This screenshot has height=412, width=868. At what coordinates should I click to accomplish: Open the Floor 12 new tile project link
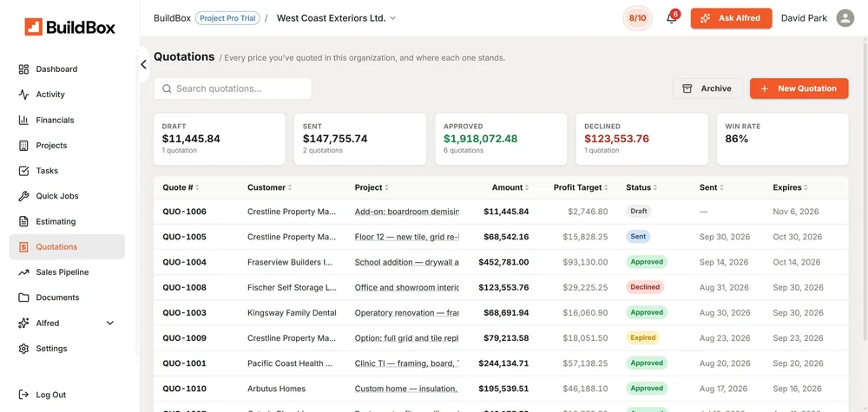point(407,237)
